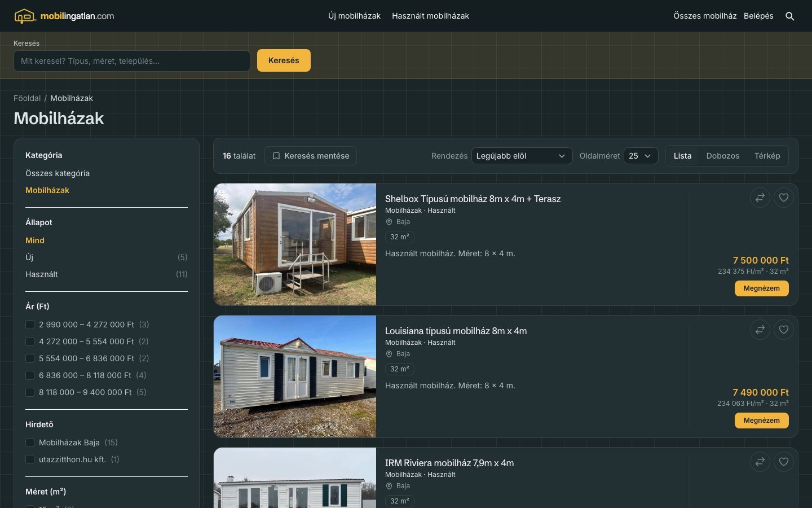Click the mobilingatlan.com house logo

64,16
